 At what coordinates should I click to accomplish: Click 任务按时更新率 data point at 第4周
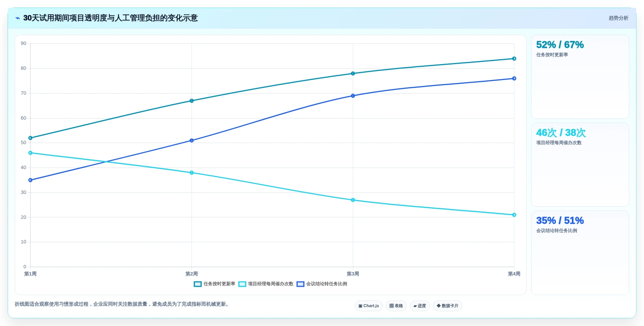(x=514, y=58)
